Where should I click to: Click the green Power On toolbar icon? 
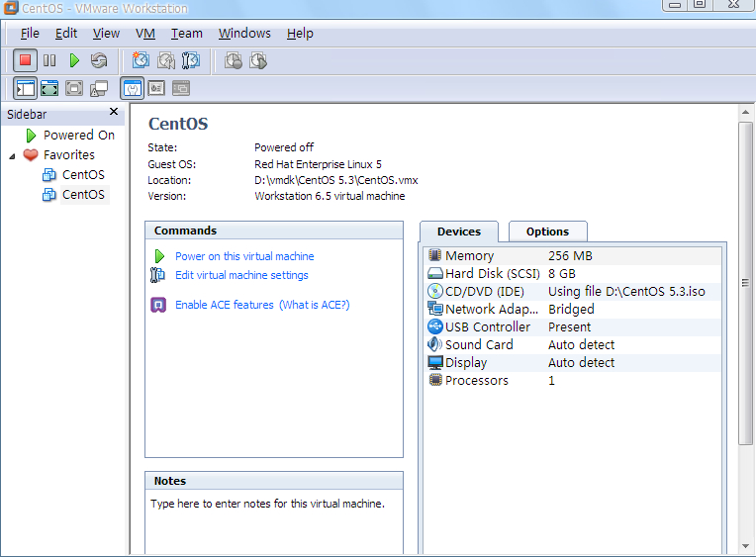(74, 60)
